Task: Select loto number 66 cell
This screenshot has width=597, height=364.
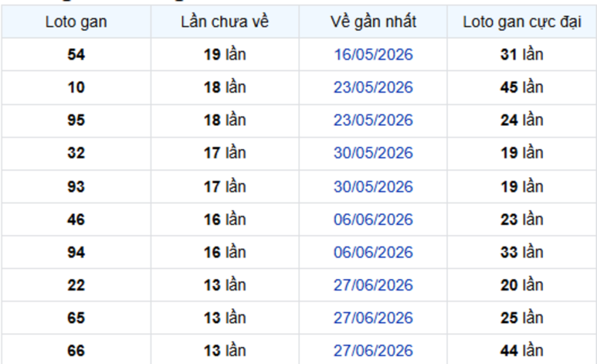Action: [76, 350]
